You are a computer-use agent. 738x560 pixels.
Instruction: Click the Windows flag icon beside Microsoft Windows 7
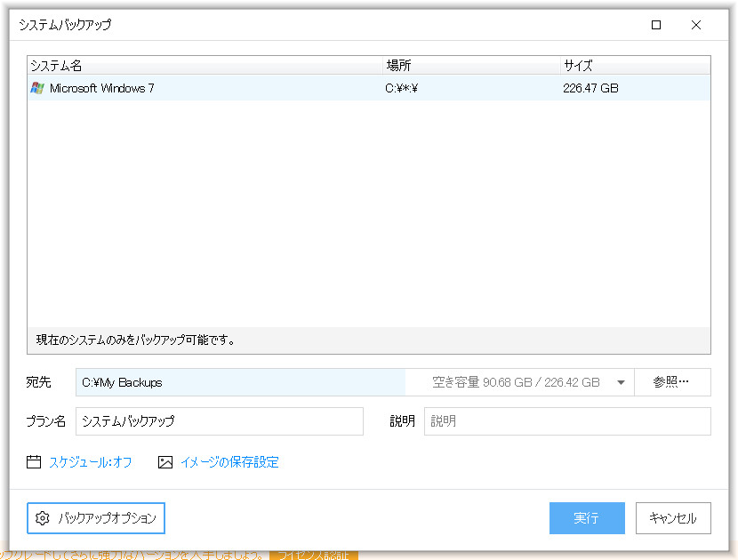click(37, 88)
